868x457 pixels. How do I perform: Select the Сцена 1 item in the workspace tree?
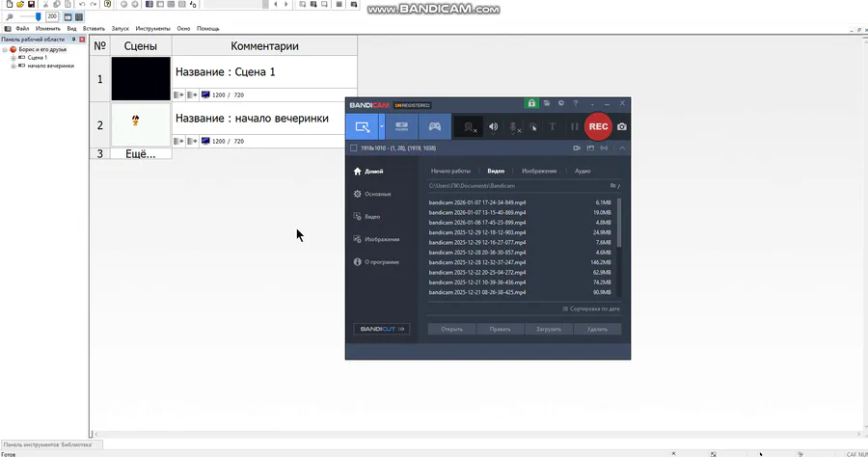[x=37, y=58]
